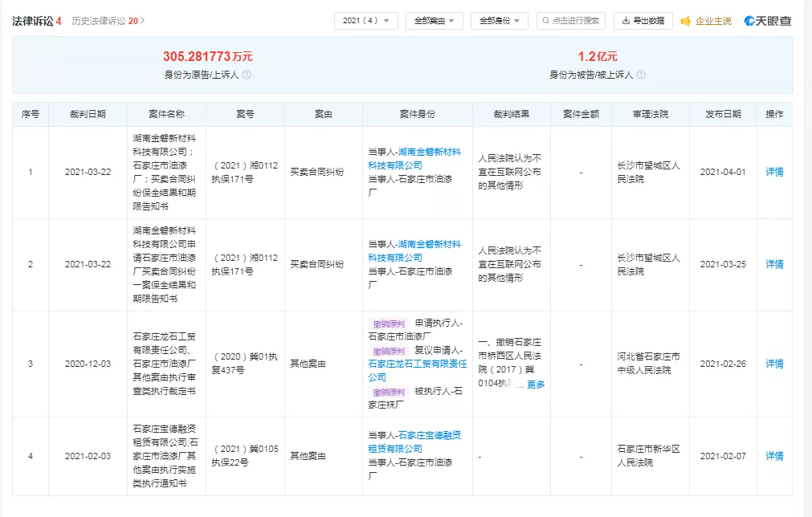
Task: Open 详情 for case row 3
Action: pos(773,364)
